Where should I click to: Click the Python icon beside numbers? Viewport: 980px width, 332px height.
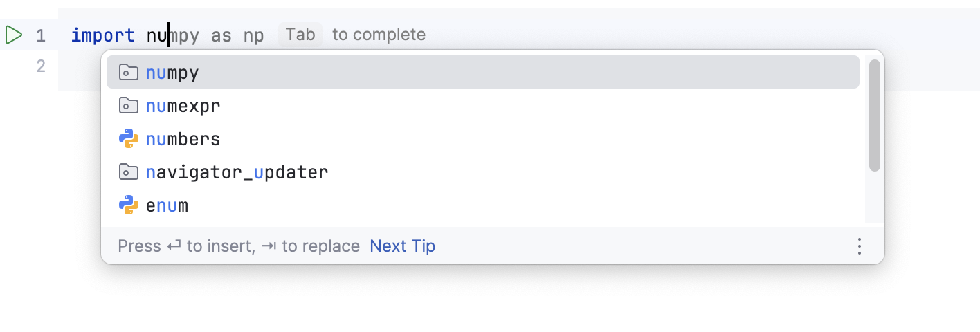(128, 139)
